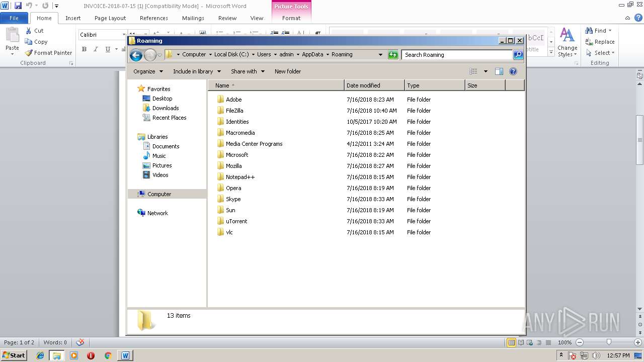The height and width of the screenshot is (362, 644).
Task: Click the Name column header
Action: coord(276,85)
